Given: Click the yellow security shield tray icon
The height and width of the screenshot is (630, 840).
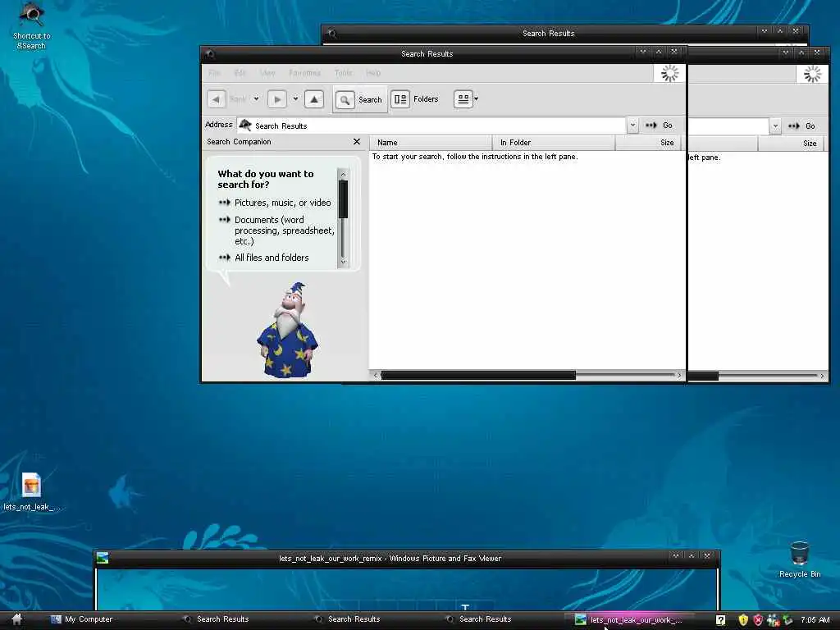Looking at the screenshot, I should click(x=743, y=620).
